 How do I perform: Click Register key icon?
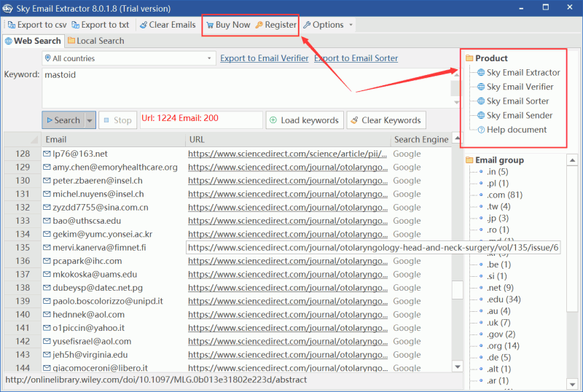[259, 25]
